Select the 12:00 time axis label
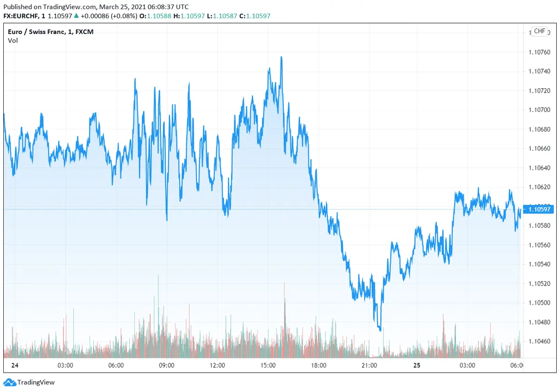560x392 pixels. coord(217,365)
